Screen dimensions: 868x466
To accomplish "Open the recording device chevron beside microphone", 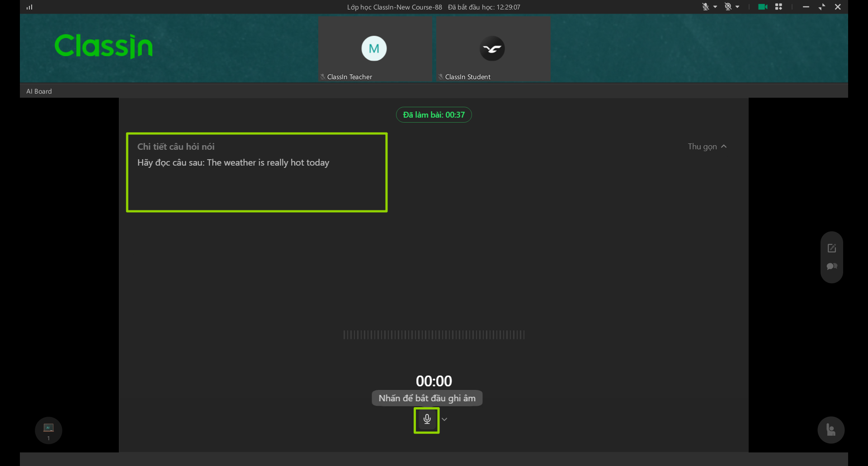I will (x=445, y=419).
